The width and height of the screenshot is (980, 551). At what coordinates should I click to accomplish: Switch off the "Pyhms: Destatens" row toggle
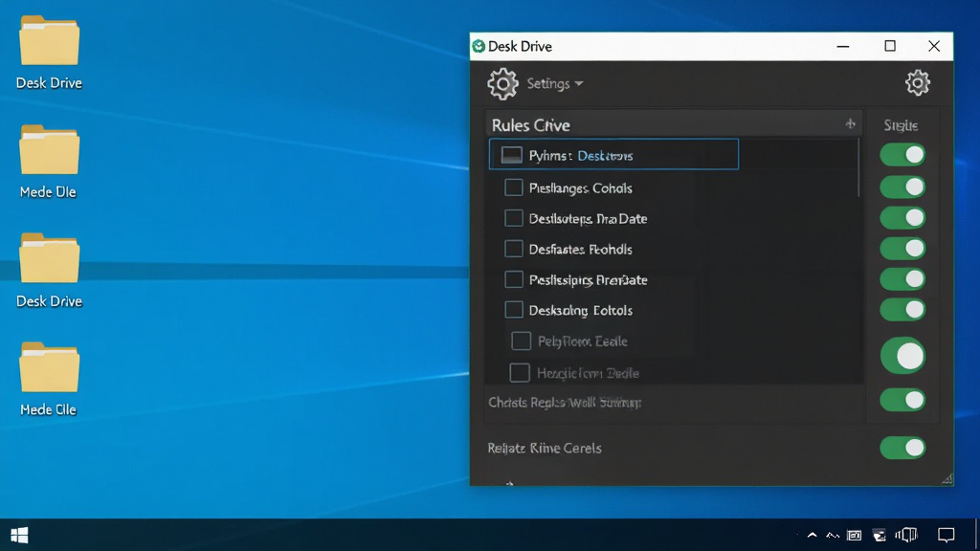coord(902,155)
